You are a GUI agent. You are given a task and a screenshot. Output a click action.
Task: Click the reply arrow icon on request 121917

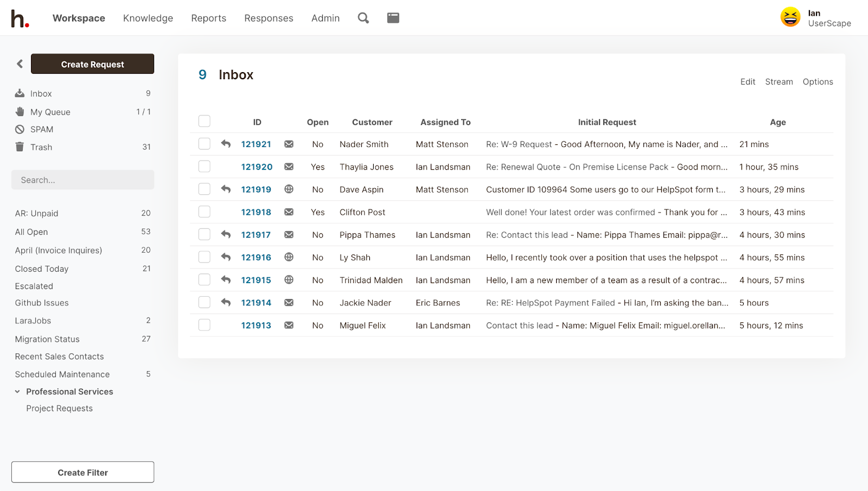[225, 234]
